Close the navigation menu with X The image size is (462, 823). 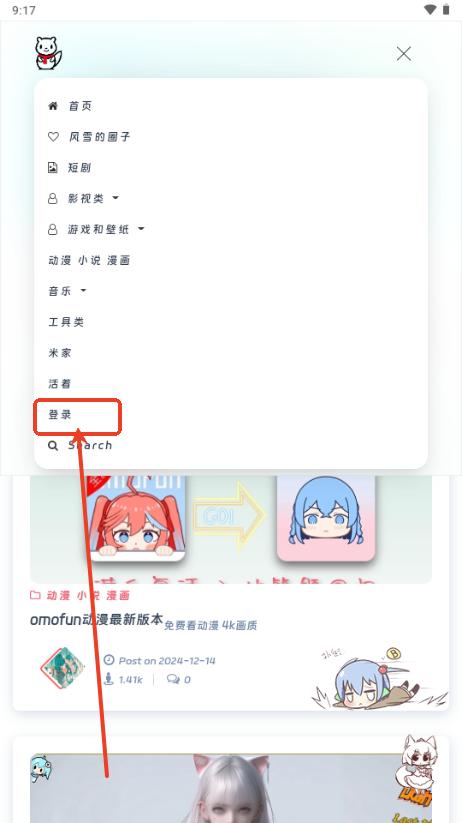(x=404, y=54)
